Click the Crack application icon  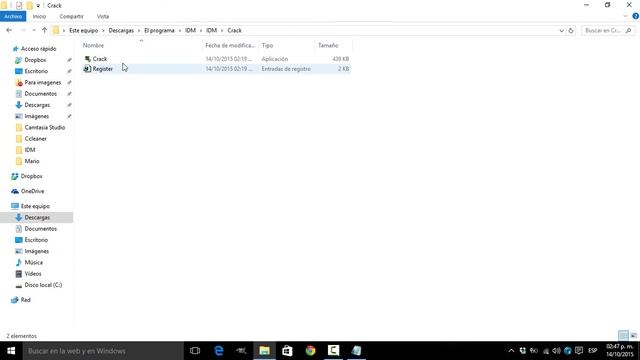pyautogui.click(x=87, y=59)
